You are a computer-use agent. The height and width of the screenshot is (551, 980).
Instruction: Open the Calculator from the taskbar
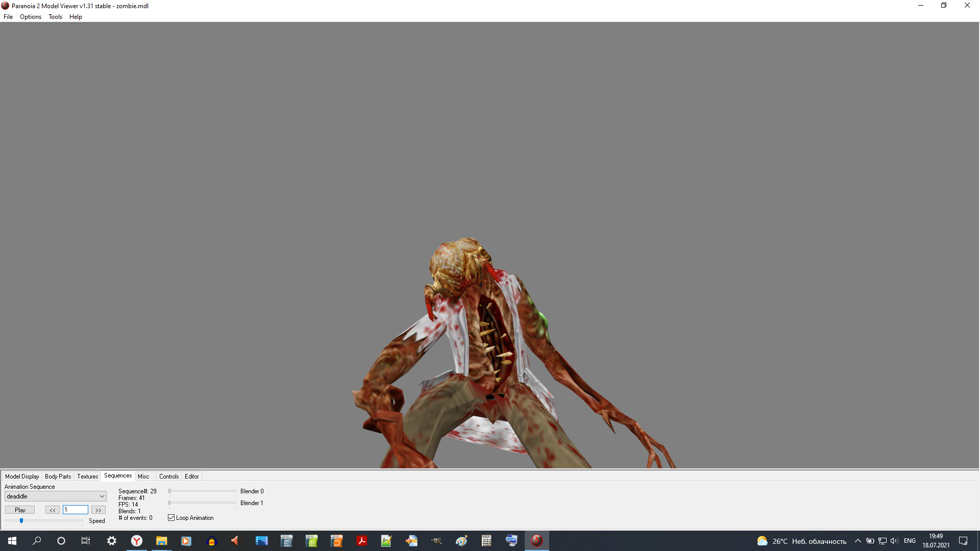pyautogui.click(x=486, y=540)
